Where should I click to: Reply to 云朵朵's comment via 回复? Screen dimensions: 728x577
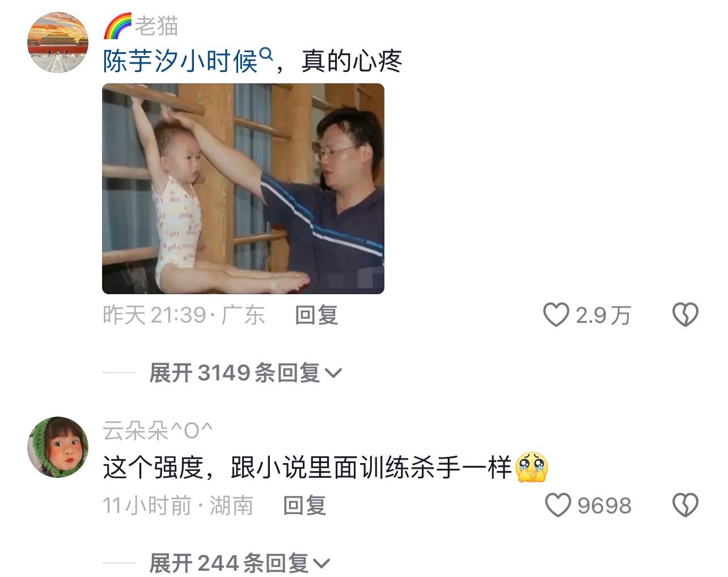304,506
